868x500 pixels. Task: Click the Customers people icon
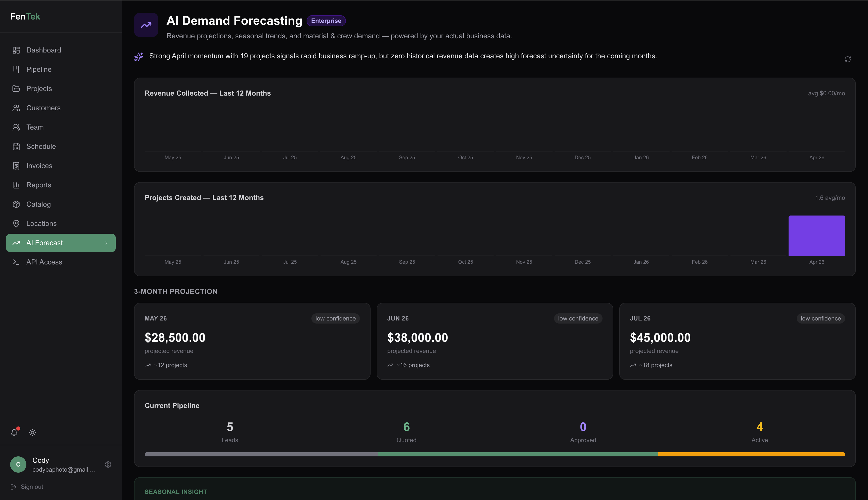click(x=16, y=108)
